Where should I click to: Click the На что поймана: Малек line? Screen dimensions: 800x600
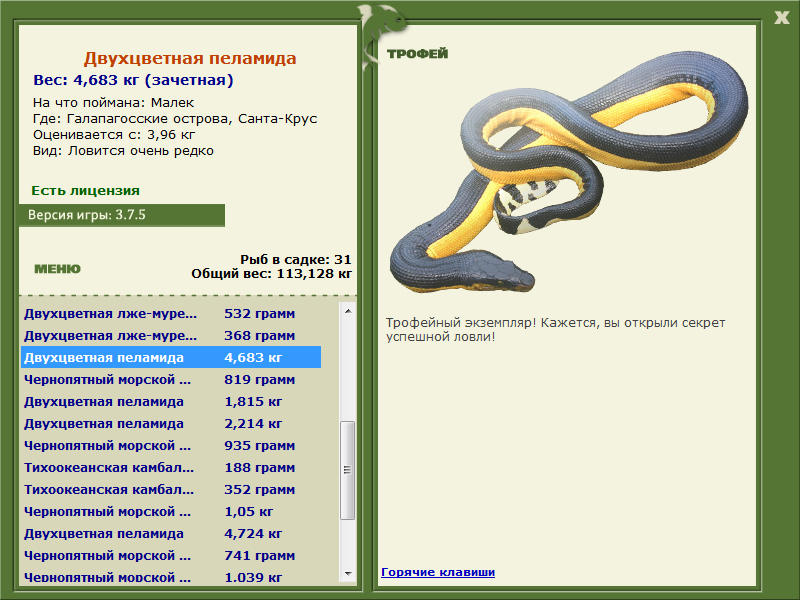tap(113, 103)
